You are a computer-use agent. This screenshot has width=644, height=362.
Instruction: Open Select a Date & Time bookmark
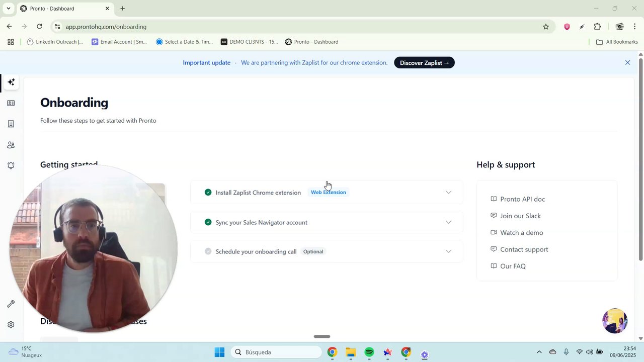(x=184, y=42)
